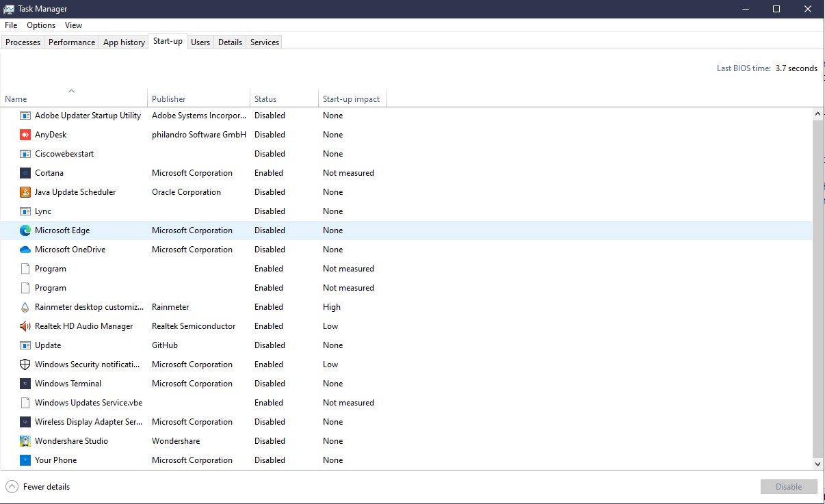Open the App history tab
Viewport: 825px width, 504px height.
(x=124, y=42)
